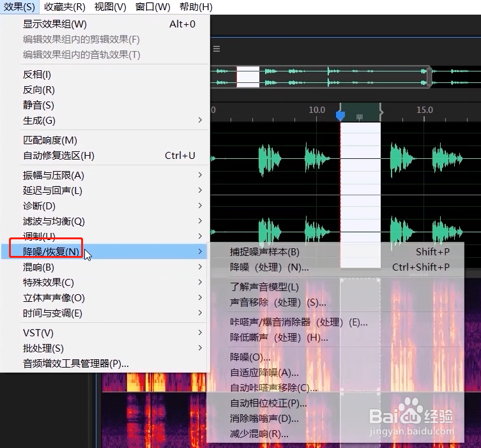Expand 调制(U) submenu
Viewport: 481px width, 448px height.
(105, 236)
